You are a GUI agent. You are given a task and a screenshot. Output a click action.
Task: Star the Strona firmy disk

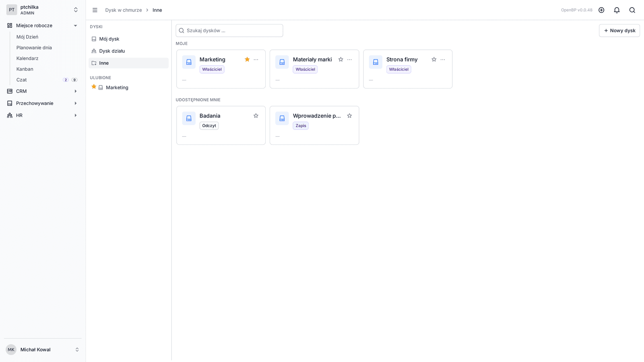(x=434, y=60)
